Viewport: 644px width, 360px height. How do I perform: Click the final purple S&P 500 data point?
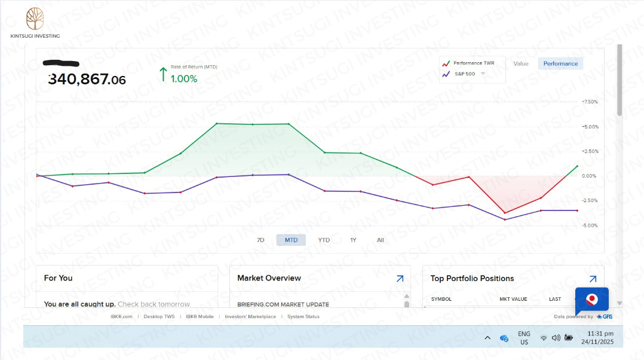point(577,211)
